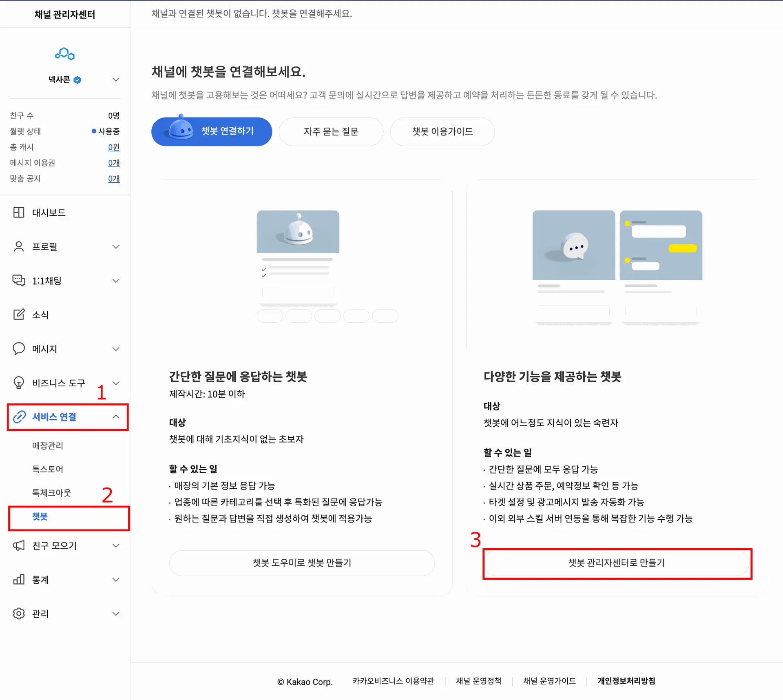The height and width of the screenshot is (700, 783).
Task: Click the 간단한 질문에 응답하는 챗봇 heading
Action: [x=238, y=377]
